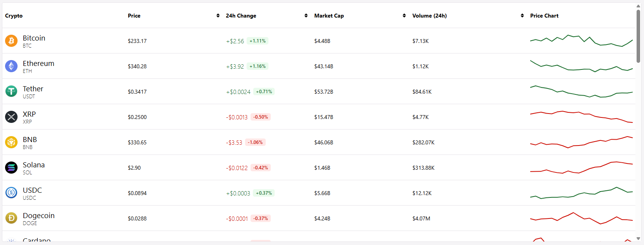Click the Crypto column header
Screen dimensions: 644x245
pos(14,16)
